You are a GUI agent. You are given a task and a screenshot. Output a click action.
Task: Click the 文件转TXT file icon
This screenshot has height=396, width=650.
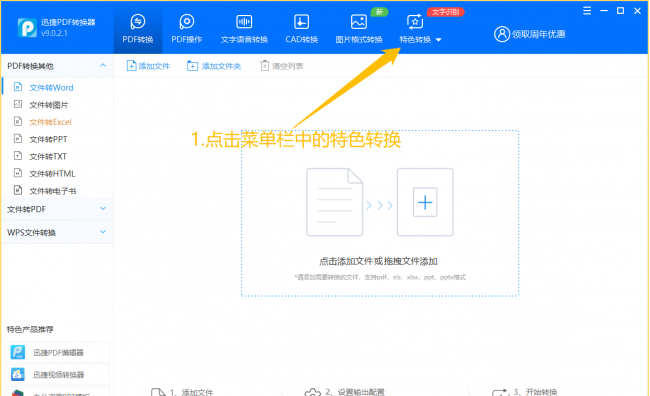coord(18,155)
